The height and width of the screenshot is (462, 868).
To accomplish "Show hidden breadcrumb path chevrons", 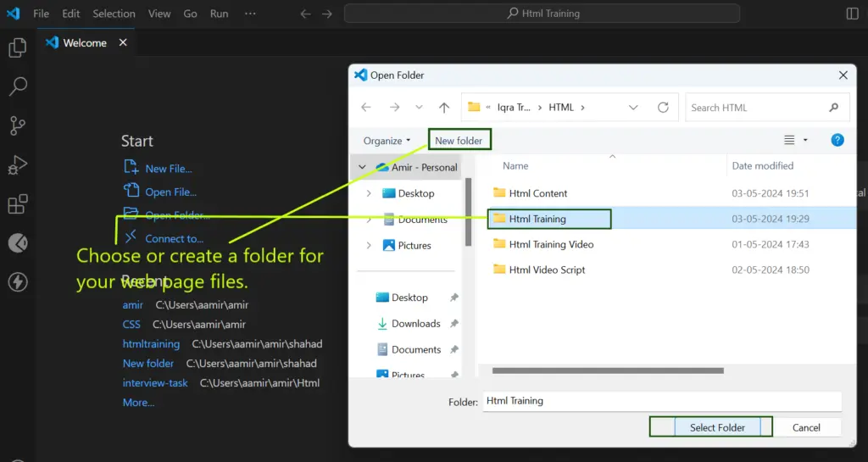I will tap(488, 108).
